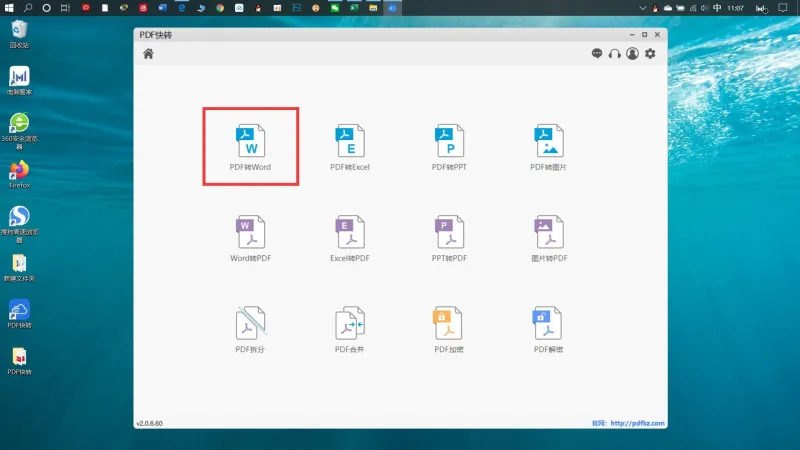Visit the official site link http://pdfkz.com
The height and width of the screenshot is (450, 800).
click(637, 423)
